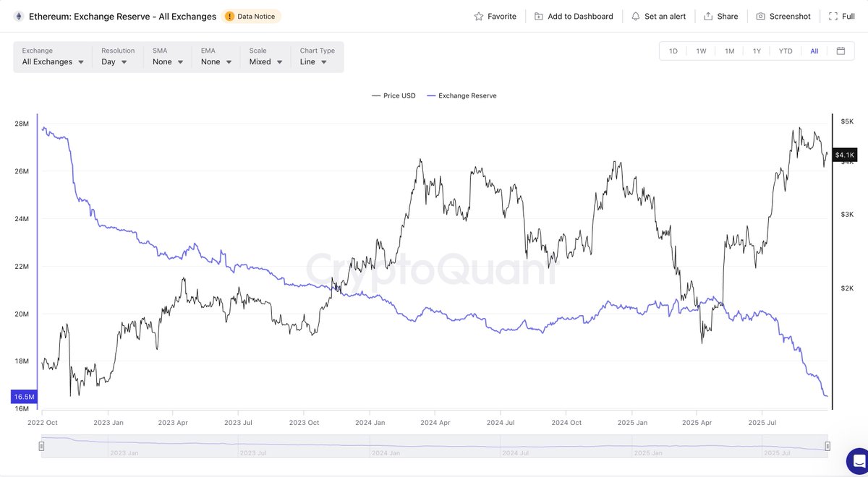Click the 2025 Apr x-axis label
This screenshot has width=868, height=477.
698,422
